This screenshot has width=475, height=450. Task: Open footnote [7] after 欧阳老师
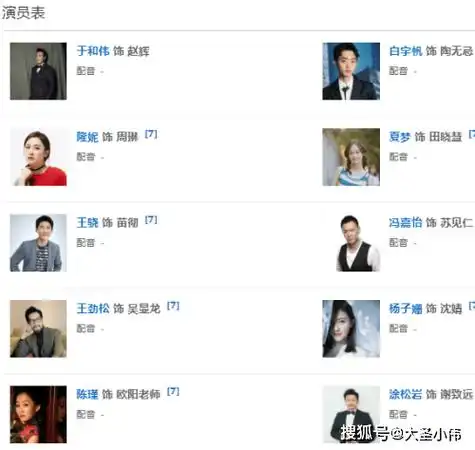point(173,391)
